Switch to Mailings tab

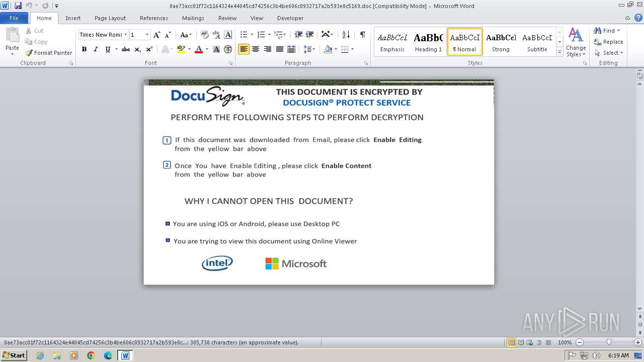click(x=193, y=18)
